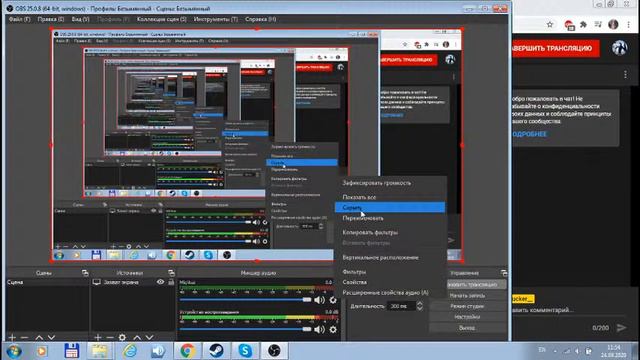Image resolution: width=640 pixels, height=360 pixels.
Task: Click the red Завершить трансляцию button
Action: (x=556, y=48)
